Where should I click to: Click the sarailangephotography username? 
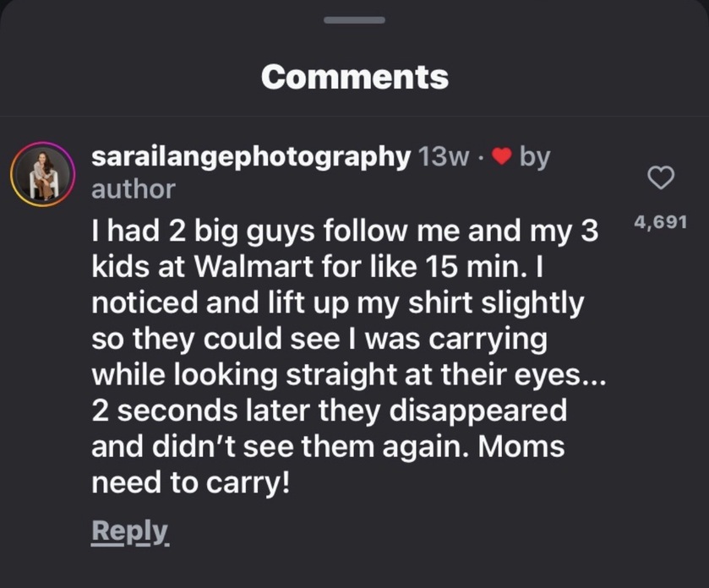point(249,156)
